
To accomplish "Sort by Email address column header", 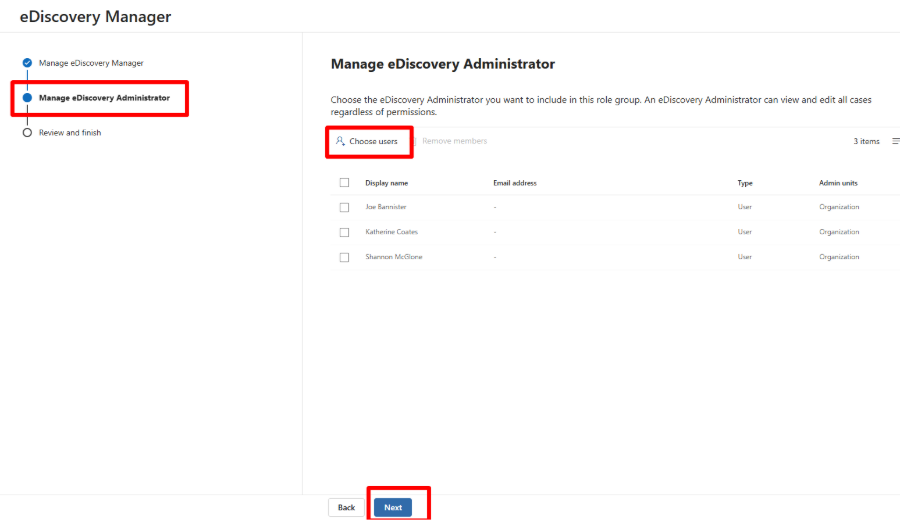I will pos(515,183).
